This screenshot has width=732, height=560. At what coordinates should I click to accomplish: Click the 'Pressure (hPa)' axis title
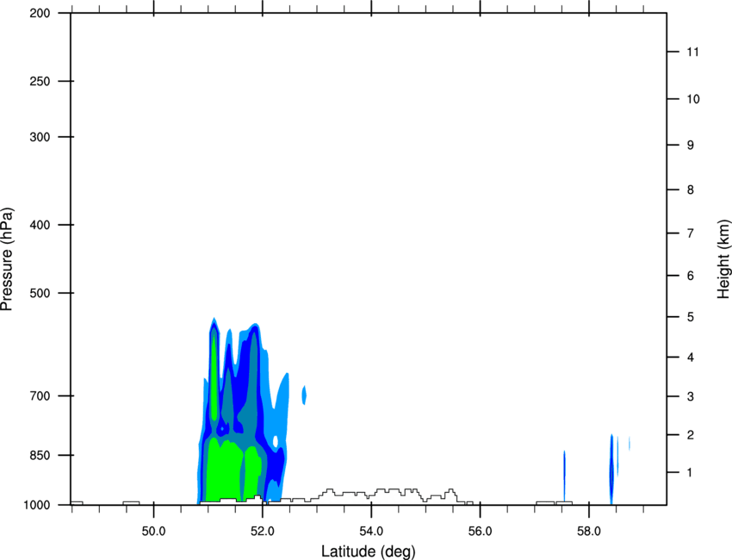[7, 259]
